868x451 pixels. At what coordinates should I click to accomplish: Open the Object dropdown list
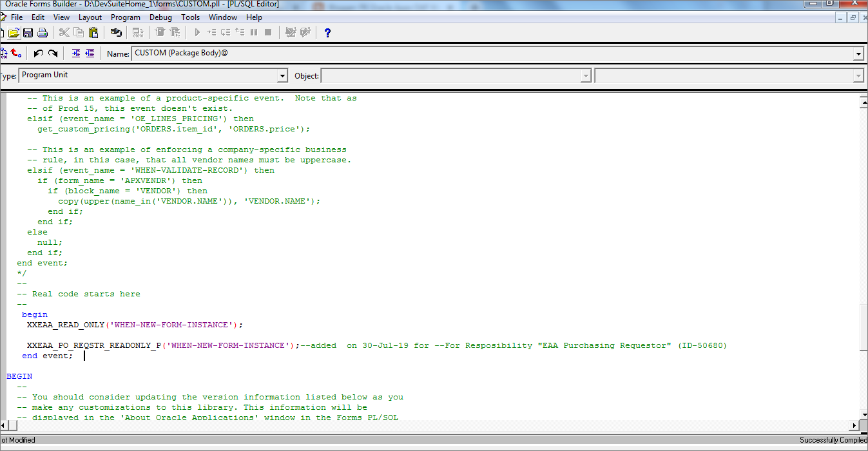coord(586,75)
